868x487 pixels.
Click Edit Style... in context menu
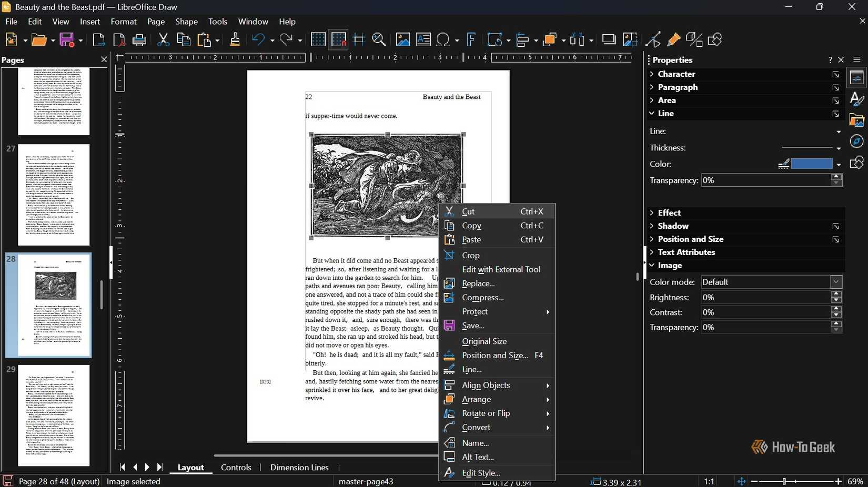(497, 473)
